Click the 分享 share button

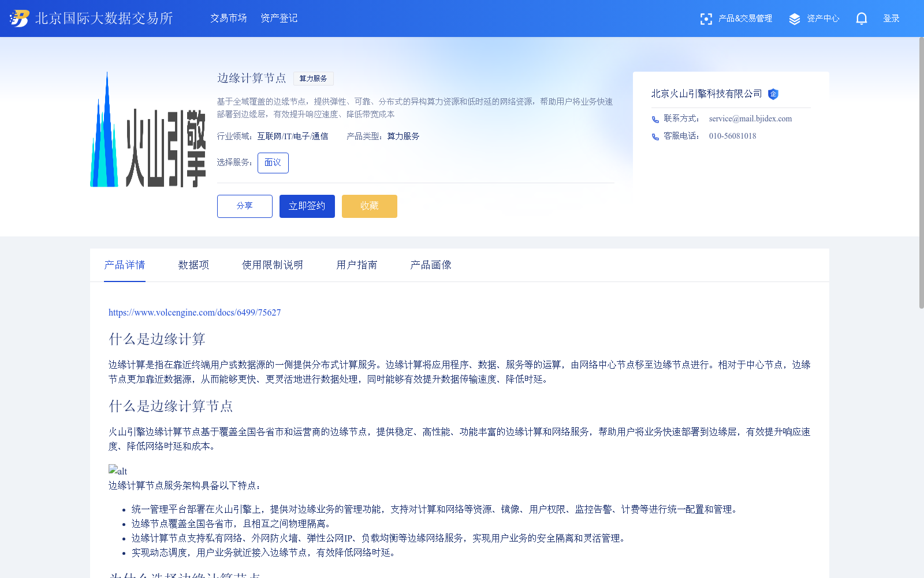point(245,206)
